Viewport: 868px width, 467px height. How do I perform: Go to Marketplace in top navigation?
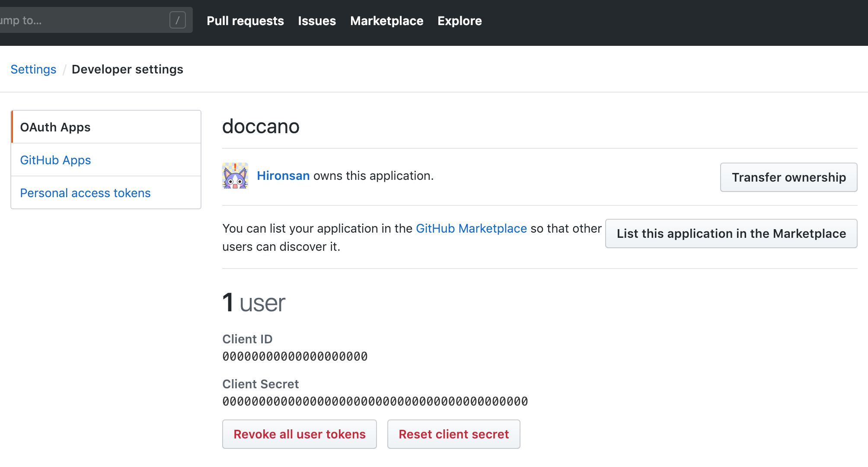click(x=387, y=21)
